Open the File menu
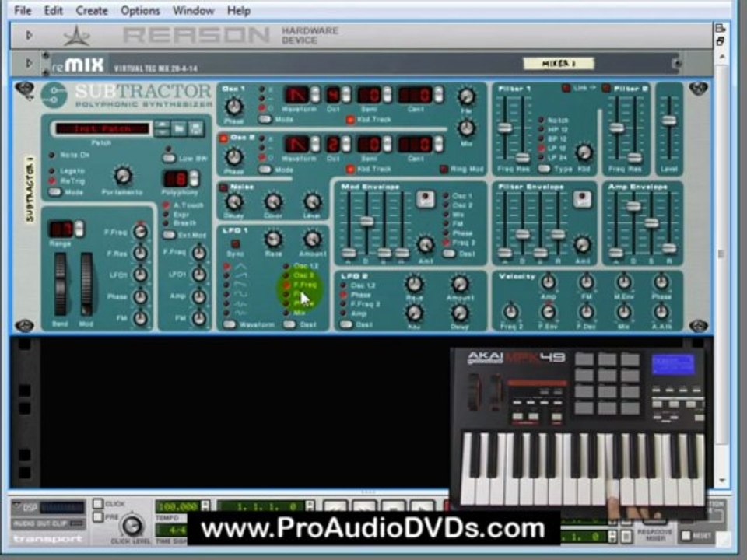747x560 pixels. [23, 10]
